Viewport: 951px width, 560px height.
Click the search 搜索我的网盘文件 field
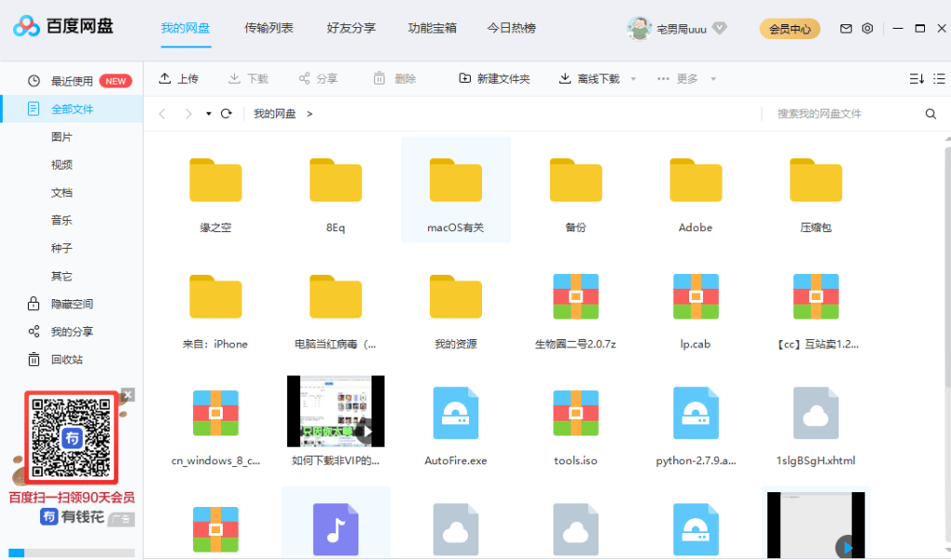click(849, 113)
